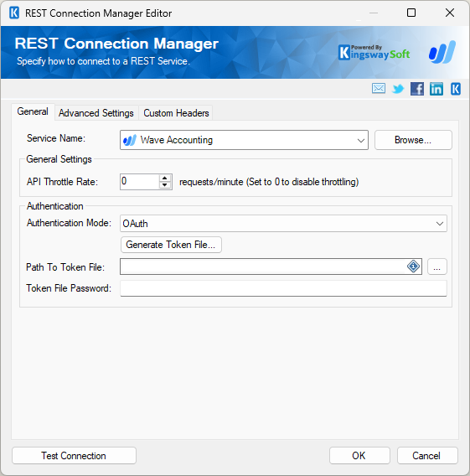
Task: Expand the Service Name dropdown
Action: click(x=360, y=140)
